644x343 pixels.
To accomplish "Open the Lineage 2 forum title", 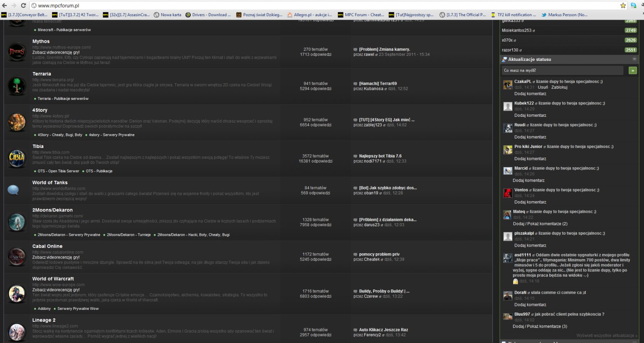I will click(44, 320).
